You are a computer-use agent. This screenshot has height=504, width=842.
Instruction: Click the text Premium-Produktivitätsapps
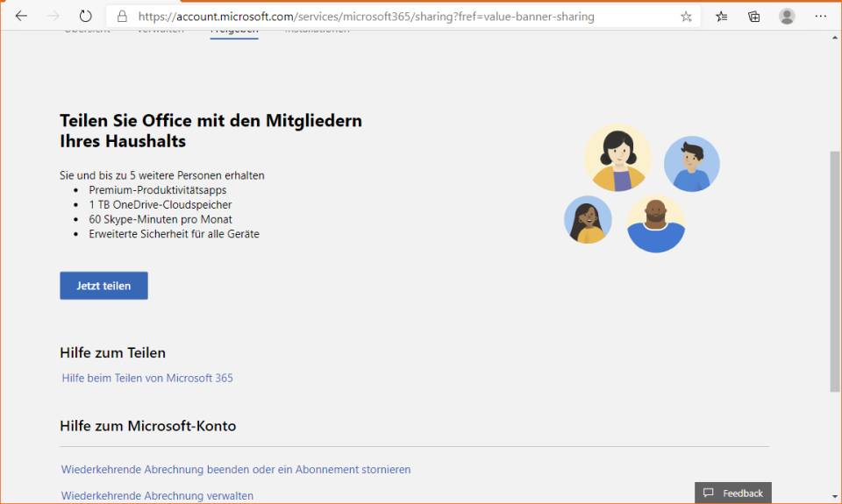click(157, 190)
